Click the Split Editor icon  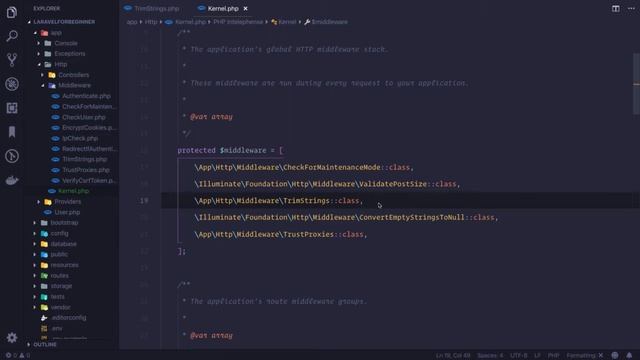point(616,9)
